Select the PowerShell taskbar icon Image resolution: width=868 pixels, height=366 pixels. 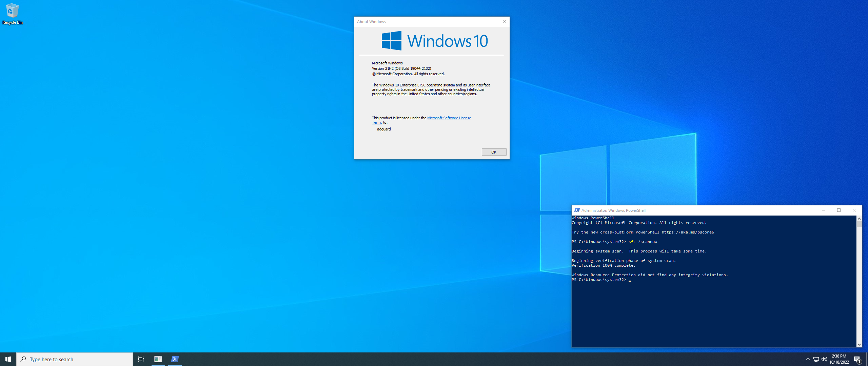coord(175,359)
